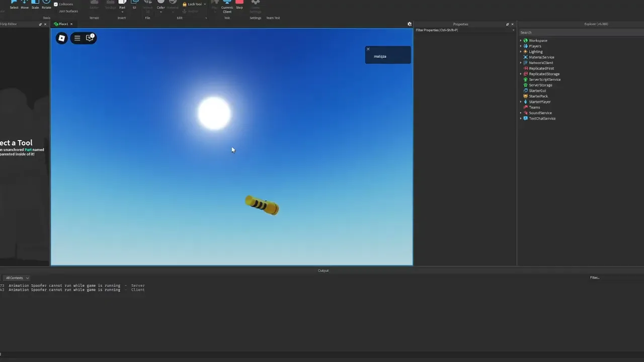Click the Roblox logo menu button in viewport
644x362 pixels.
(x=61, y=38)
